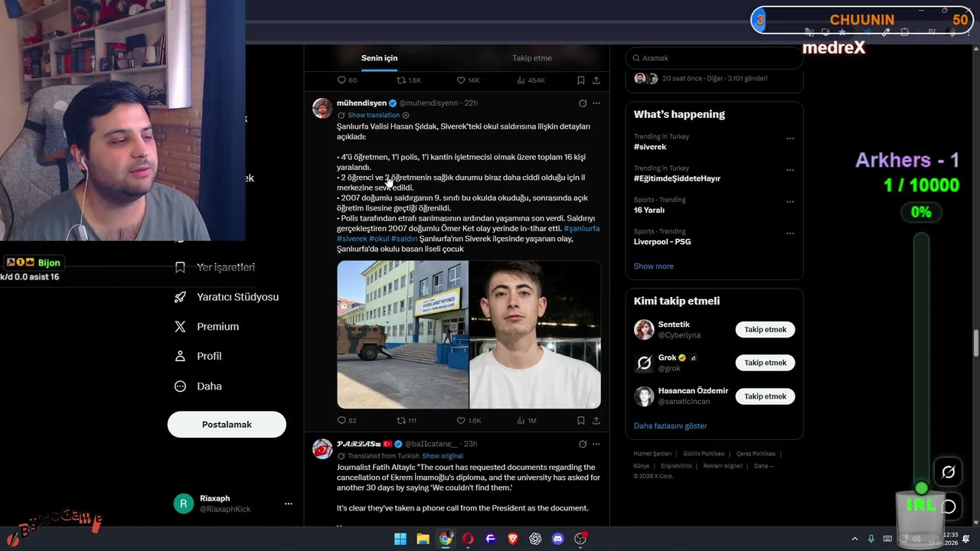Open mühendisyen profile avatar
This screenshot has height=551, width=980.
(x=322, y=108)
